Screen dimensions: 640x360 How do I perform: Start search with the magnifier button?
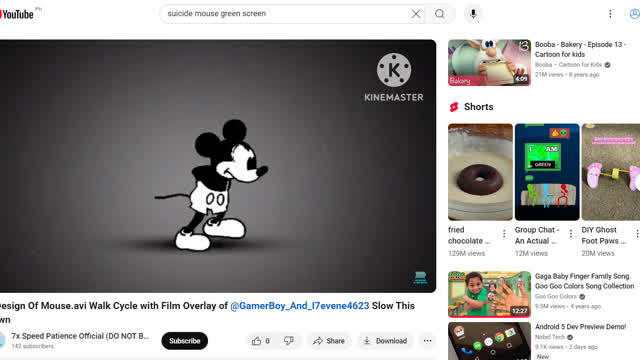click(x=440, y=14)
